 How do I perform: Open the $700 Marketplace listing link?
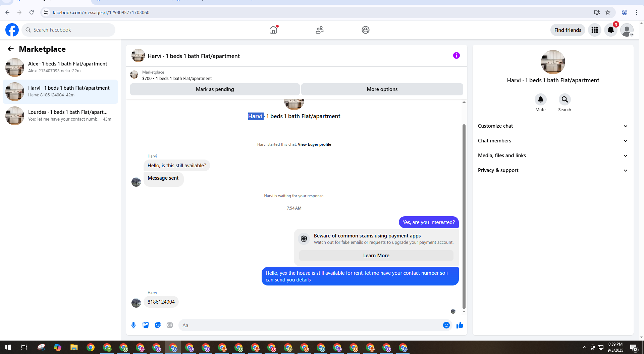(177, 78)
